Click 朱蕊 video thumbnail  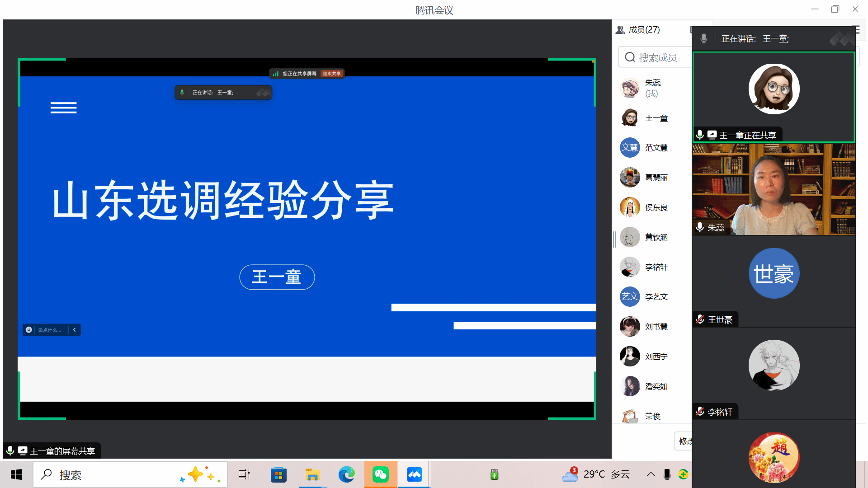(774, 189)
